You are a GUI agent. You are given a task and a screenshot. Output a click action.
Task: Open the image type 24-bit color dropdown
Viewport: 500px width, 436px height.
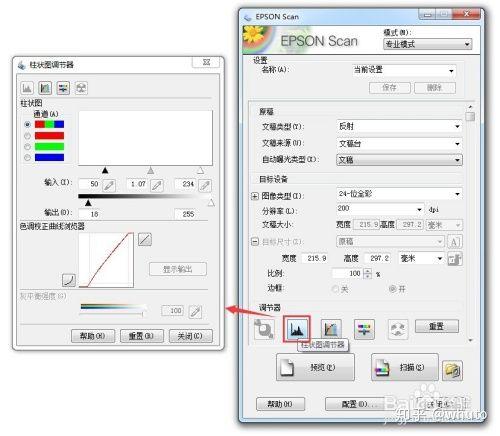point(399,194)
